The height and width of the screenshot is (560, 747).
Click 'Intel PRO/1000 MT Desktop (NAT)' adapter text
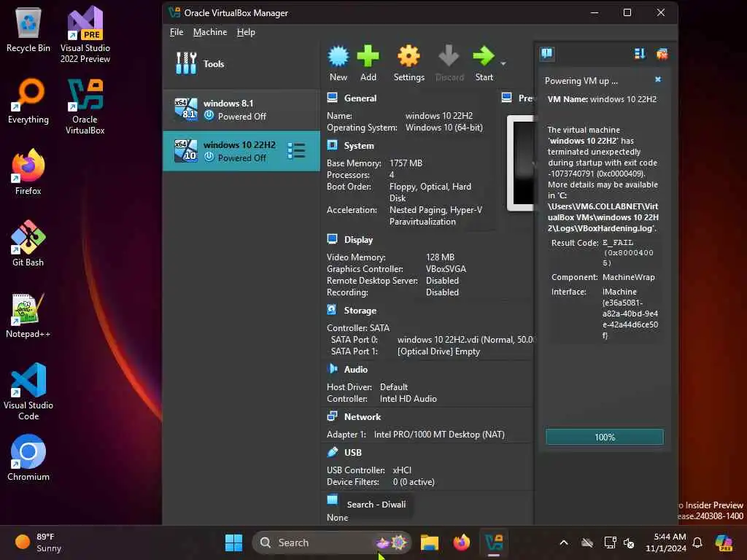(x=439, y=435)
